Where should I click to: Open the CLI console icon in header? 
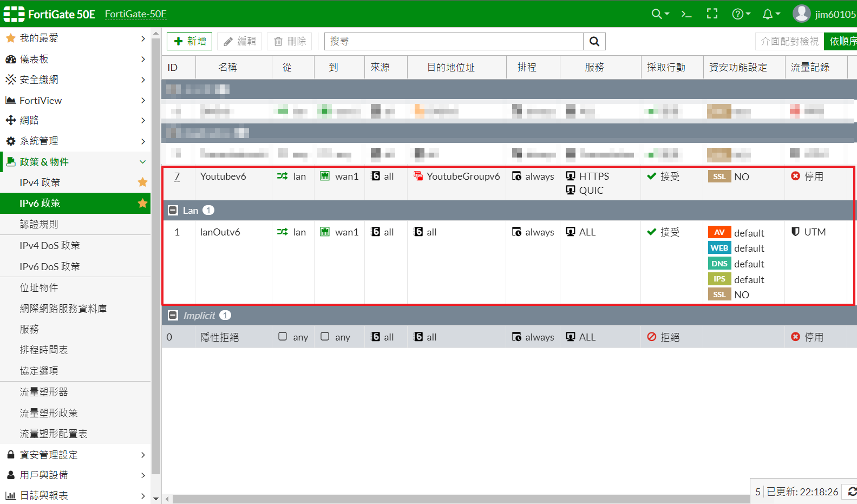click(686, 14)
